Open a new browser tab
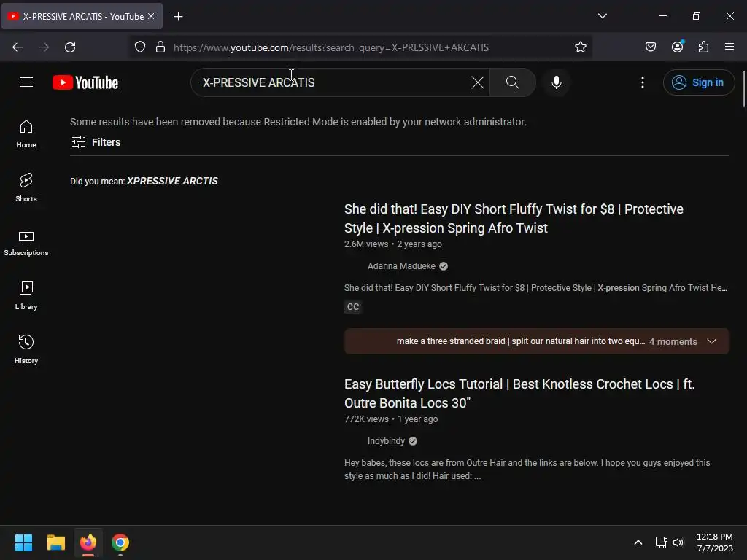This screenshot has height=560, width=747. click(178, 17)
